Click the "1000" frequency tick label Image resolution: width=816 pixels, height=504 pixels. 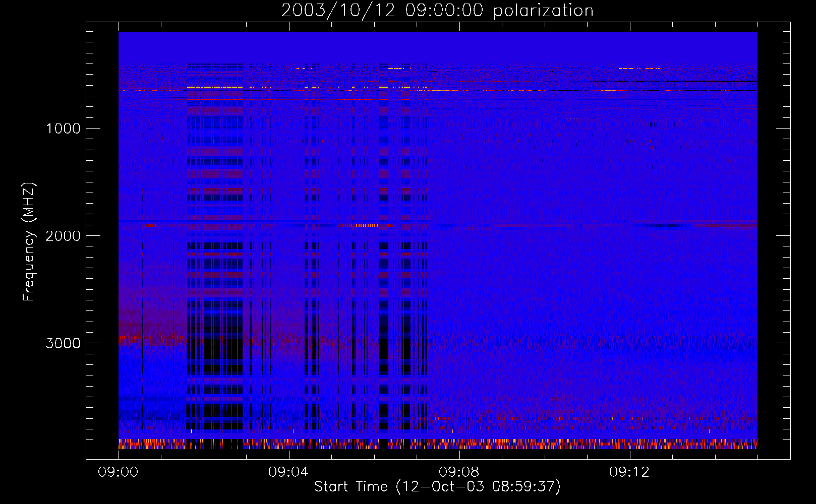pyautogui.click(x=63, y=129)
